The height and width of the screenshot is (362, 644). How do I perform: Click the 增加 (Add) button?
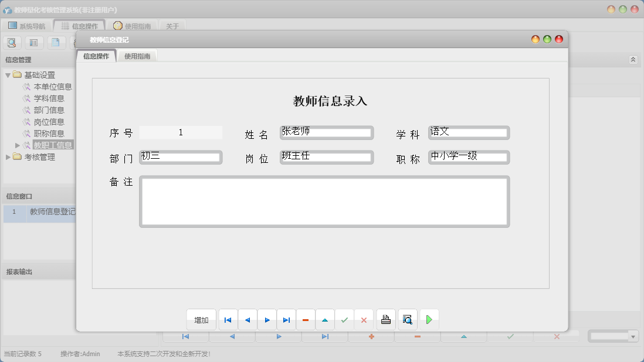(201, 319)
